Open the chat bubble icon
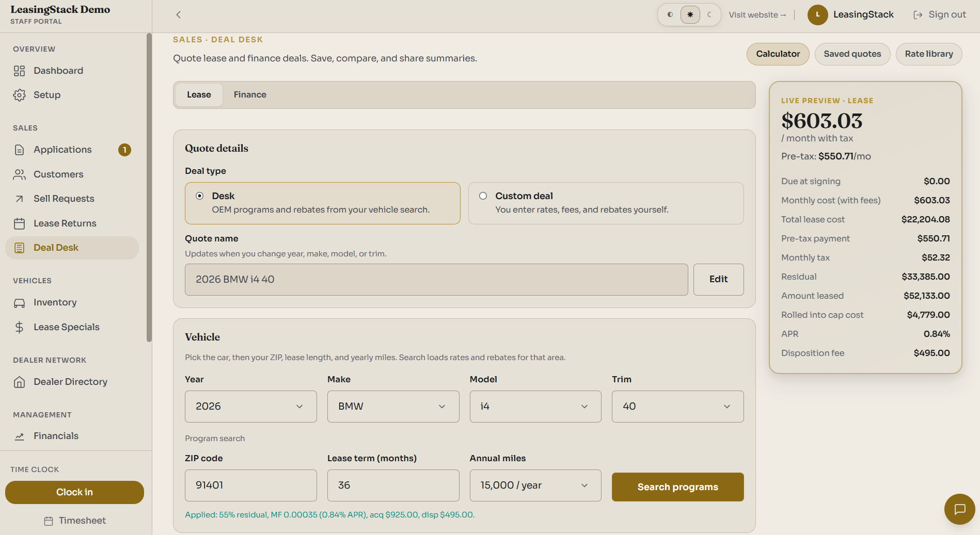980x535 pixels. [959, 509]
